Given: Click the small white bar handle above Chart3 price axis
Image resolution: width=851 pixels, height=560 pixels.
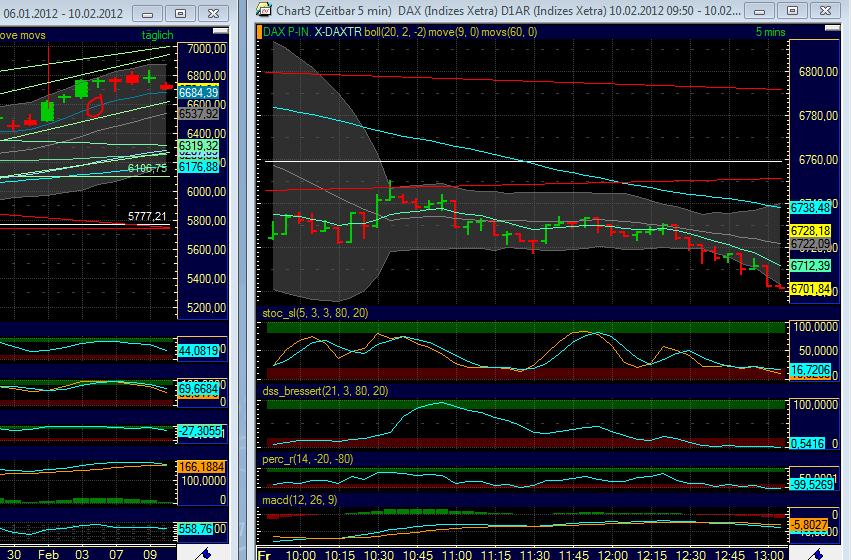Looking at the screenshot, I should coord(831,28).
